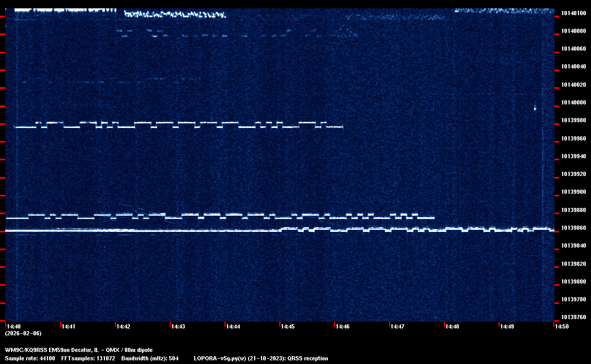Select the Bandwidth (mHz): 504 text
Viewport: 591px width, 364px height.
click(150, 358)
